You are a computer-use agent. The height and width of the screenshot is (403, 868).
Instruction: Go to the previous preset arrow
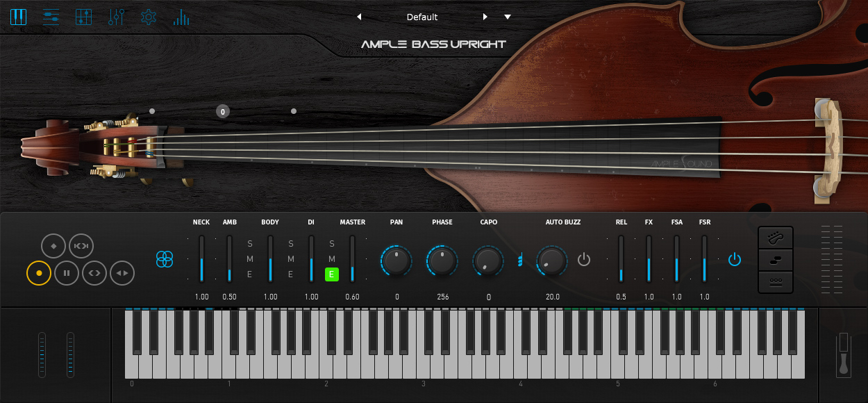tap(359, 17)
